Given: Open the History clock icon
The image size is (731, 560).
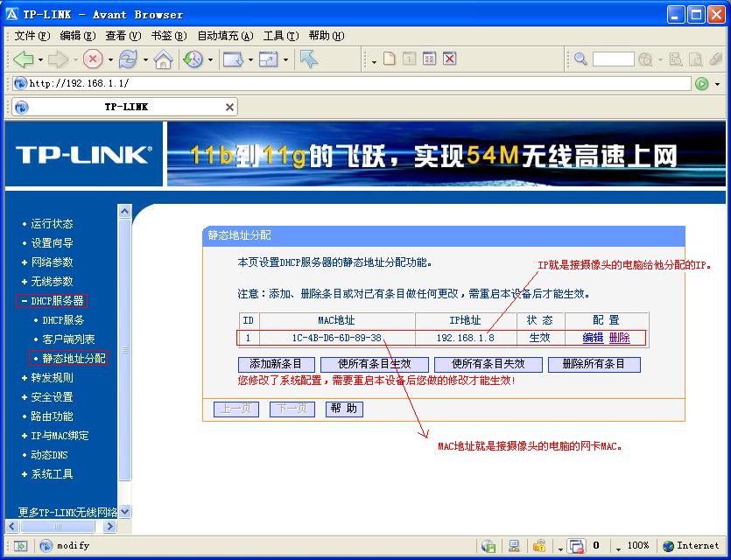Looking at the screenshot, I should point(193,59).
